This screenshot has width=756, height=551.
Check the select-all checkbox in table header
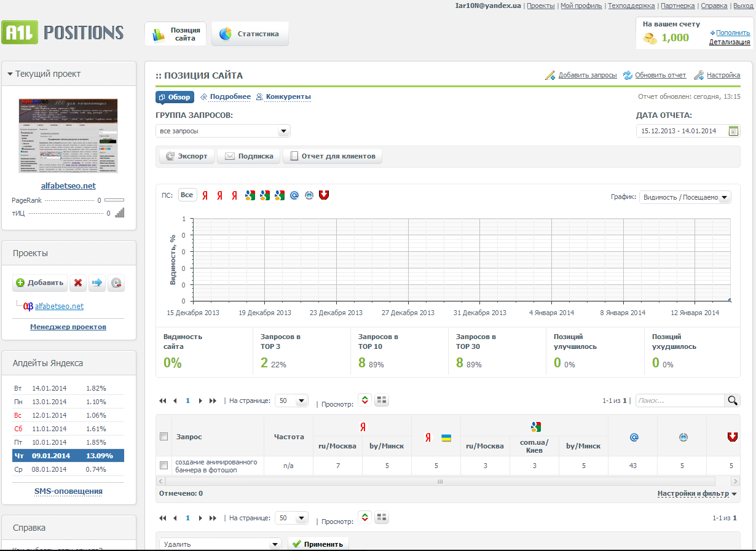[163, 437]
